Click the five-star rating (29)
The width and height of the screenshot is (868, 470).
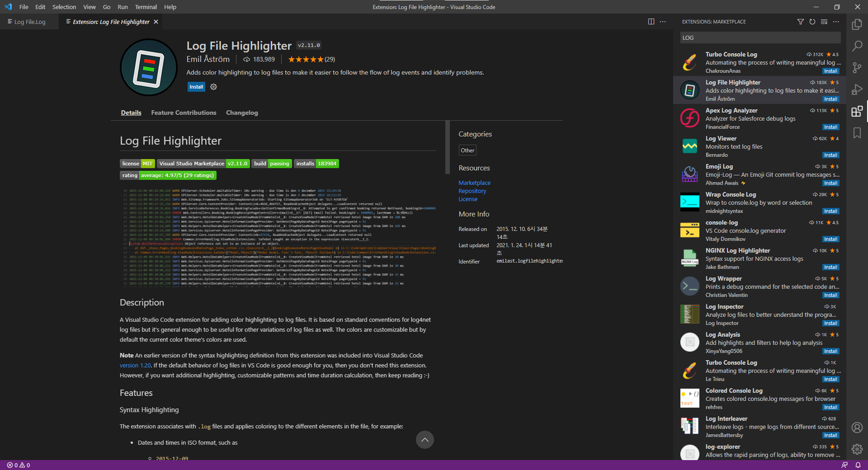pyautogui.click(x=311, y=59)
